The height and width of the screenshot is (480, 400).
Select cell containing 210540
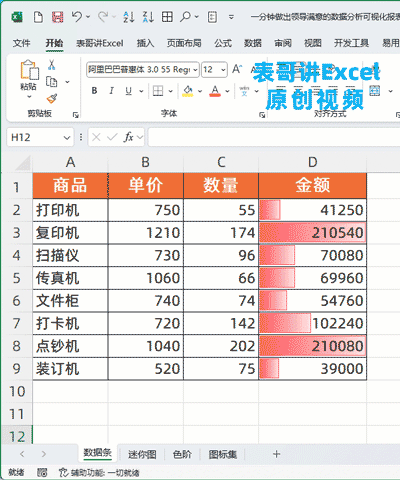[313, 233]
